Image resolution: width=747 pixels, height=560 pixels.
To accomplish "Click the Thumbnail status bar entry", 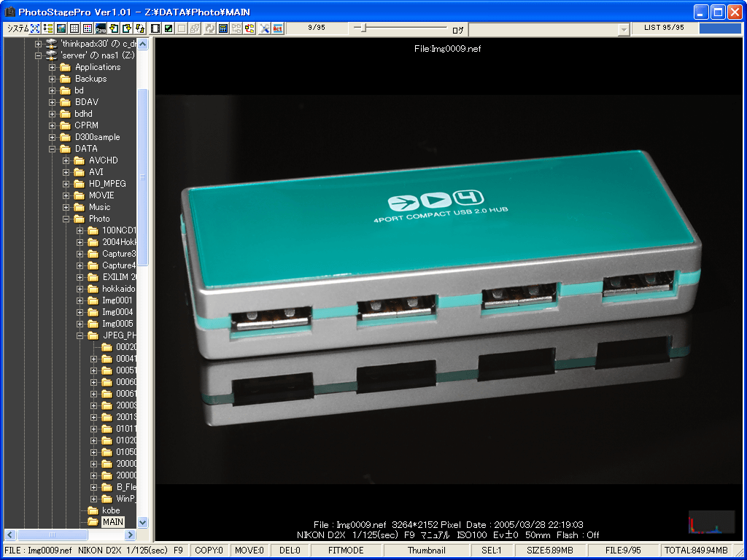I will (426, 551).
